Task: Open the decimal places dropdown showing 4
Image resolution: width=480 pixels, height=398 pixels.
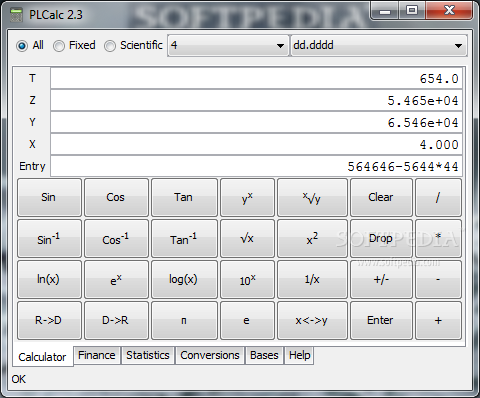Action: point(228,45)
